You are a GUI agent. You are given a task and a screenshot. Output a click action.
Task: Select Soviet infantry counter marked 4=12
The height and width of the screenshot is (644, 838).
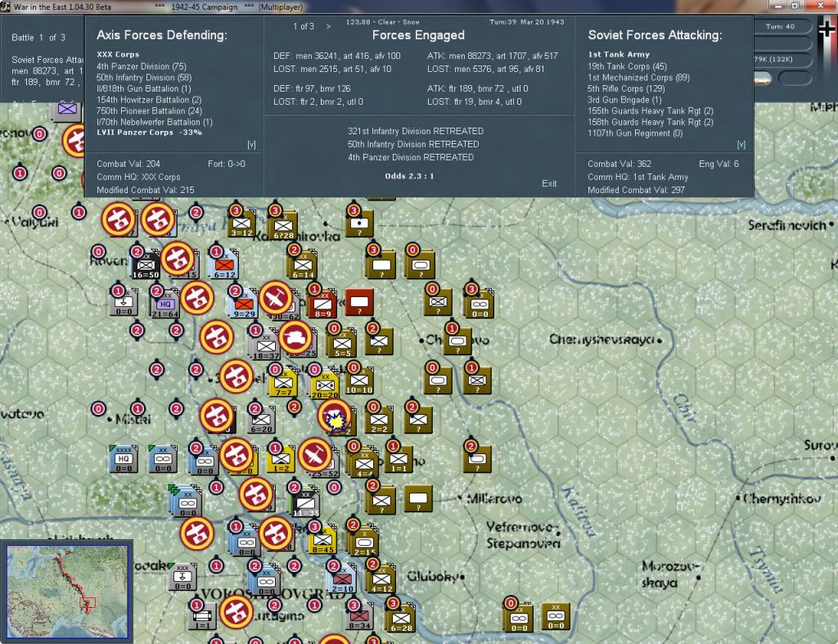[x=381, y=579]
